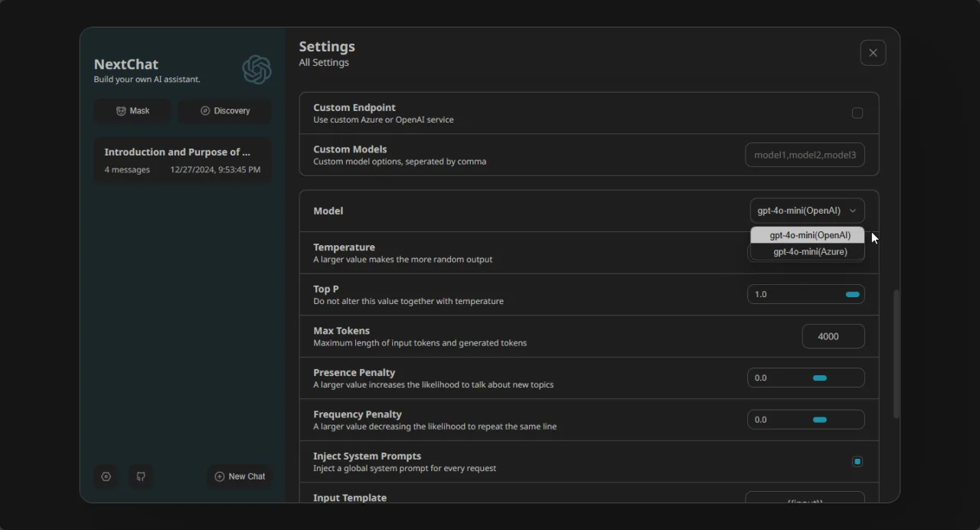Select gpt-4o-mini(OpenAI) from the dropdown list

tap(808, 235)
